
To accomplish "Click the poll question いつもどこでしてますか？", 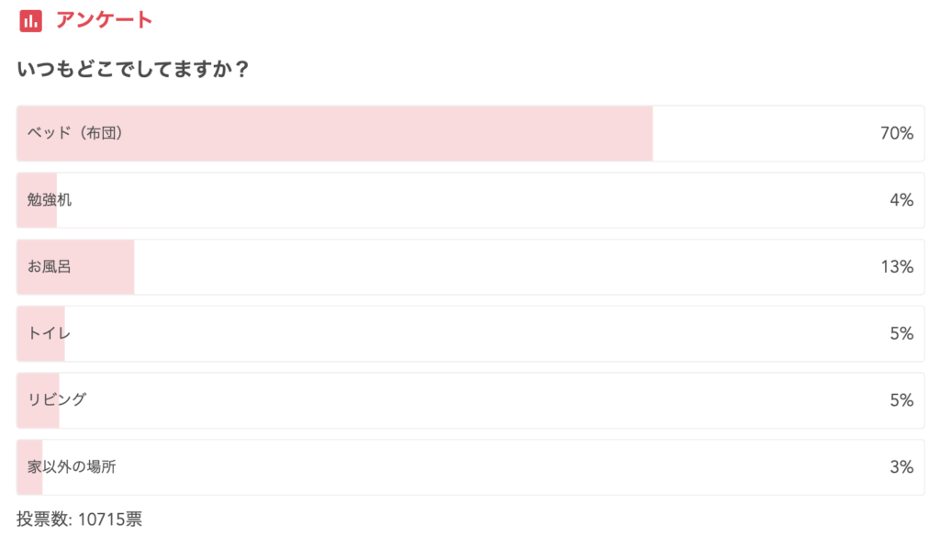I will tap(132, 69).
